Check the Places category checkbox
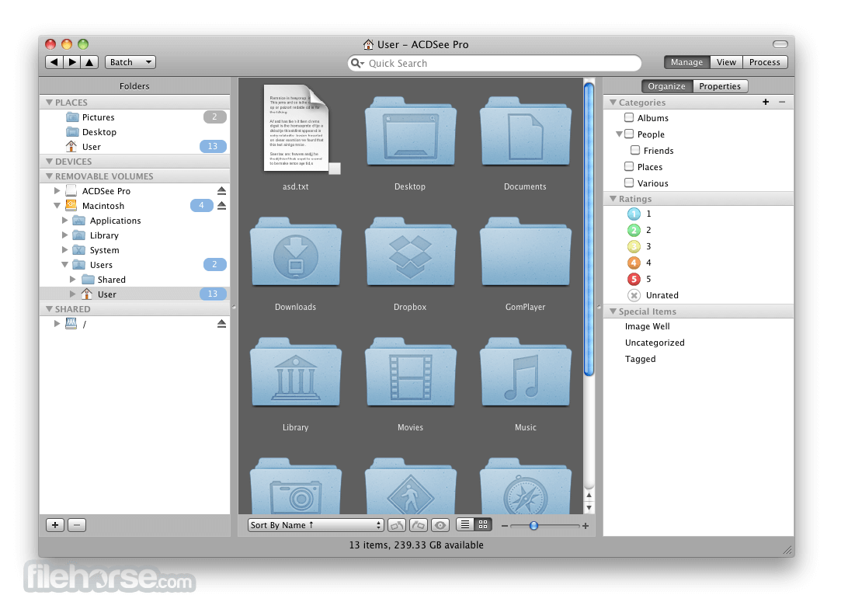This screenshot has height=616, width=848. 629,166
